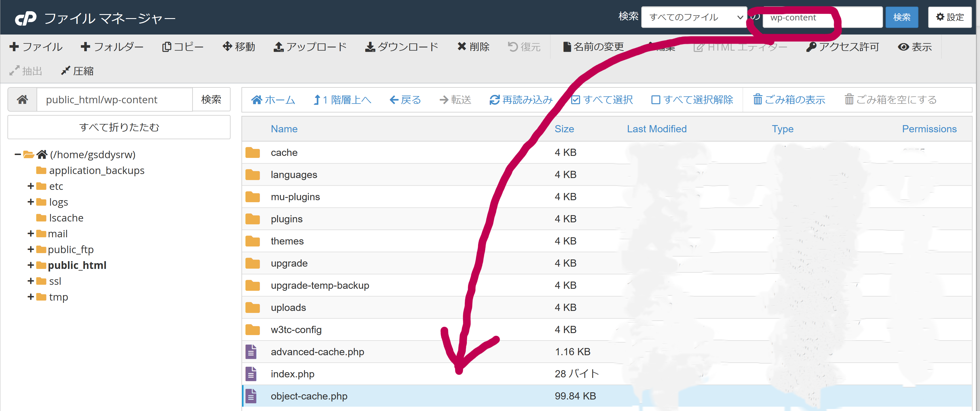Viewport: 980px width, 411px height.
Task: Click the Reload (再読み込み) icon
Action: [x=494, y=100]
